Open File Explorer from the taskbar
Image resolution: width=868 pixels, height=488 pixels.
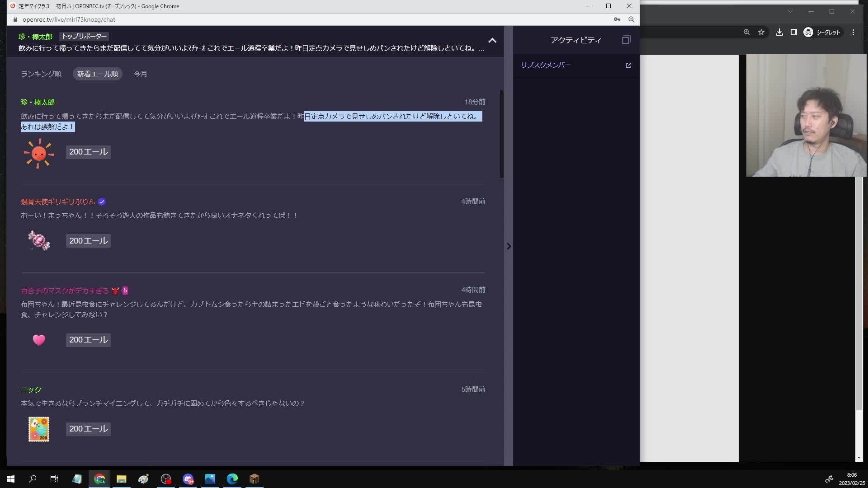tap(121, 479)
